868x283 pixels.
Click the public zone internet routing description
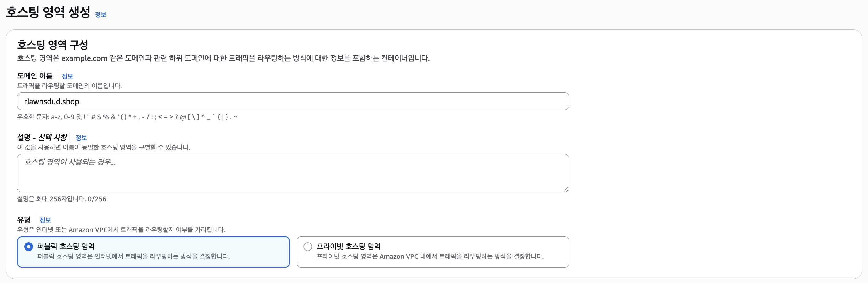pos(133,256)
